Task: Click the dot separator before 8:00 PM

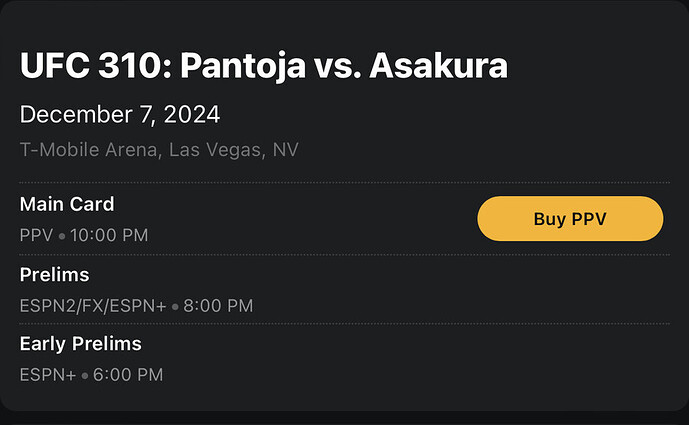Action: [x=175, y=307]
